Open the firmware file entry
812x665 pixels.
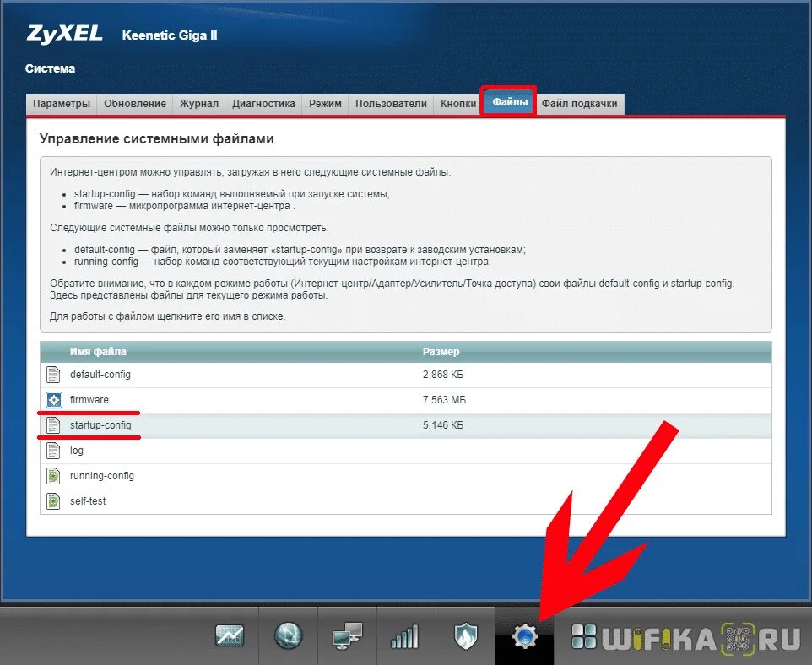[89, 400]
